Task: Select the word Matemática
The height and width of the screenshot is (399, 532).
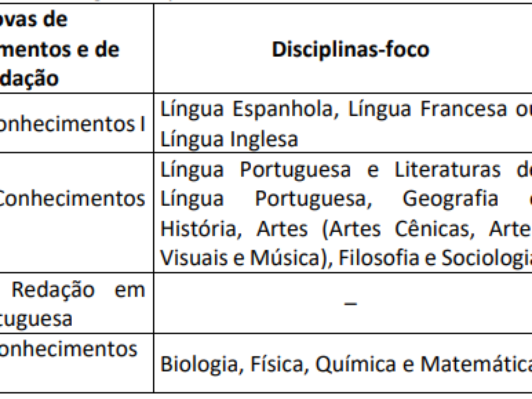Action: [476, 364]
